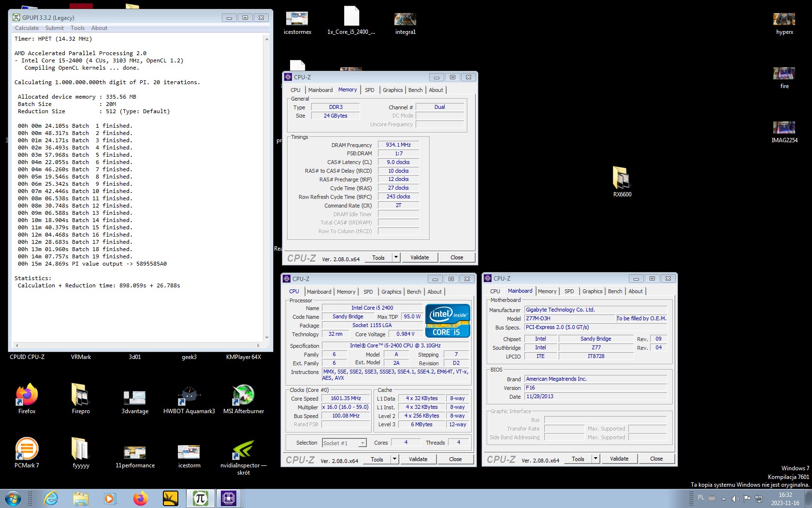Click Validate in the Memory CPU-Z window

point(420,257)
